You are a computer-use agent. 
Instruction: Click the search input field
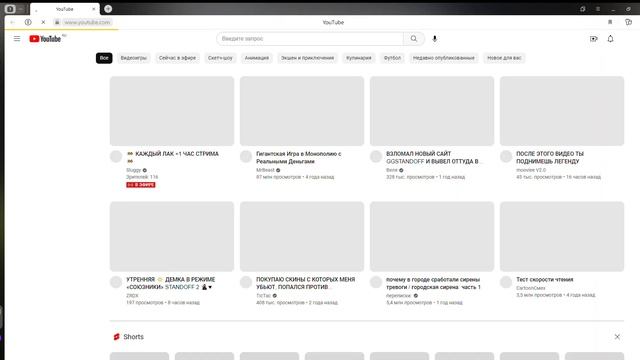[310, 39]
